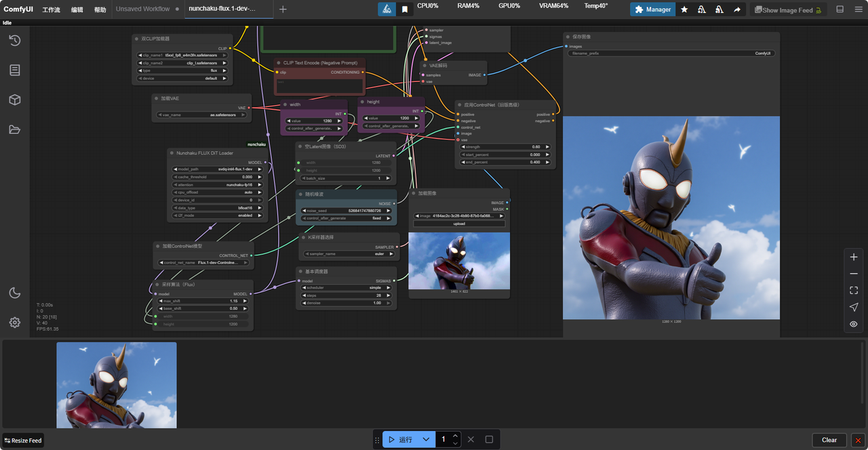
Task: Open the workflows folder icon in sidebar
Action: pyautogui.click(x=14, y=129)
